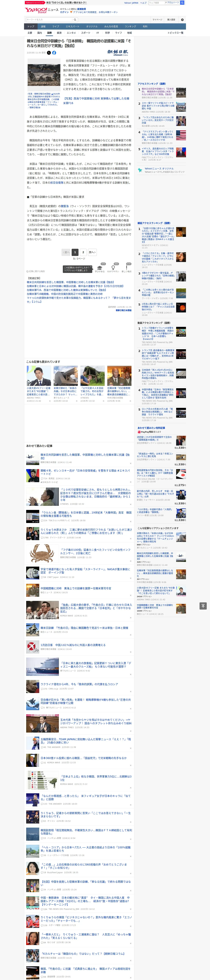The height and width of the screenshot is (980, 210).
Task: Open the ライブ tab in dark nav bar
Action: [56, 27]
